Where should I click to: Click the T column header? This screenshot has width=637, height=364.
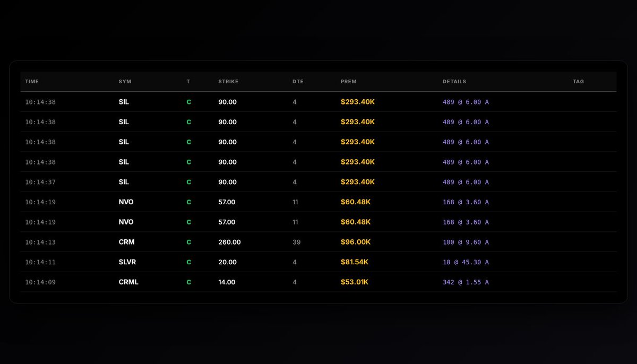click(187, 81)
